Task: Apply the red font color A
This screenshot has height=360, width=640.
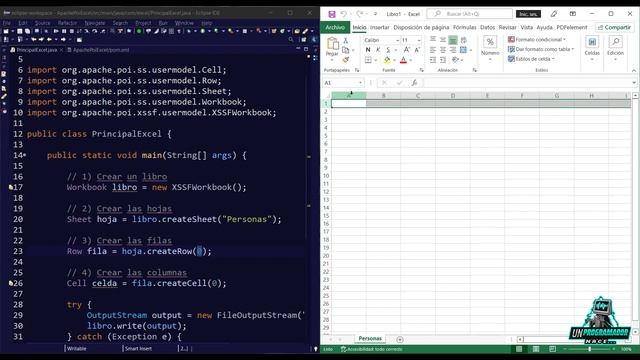Action: [x=403, y=60]
